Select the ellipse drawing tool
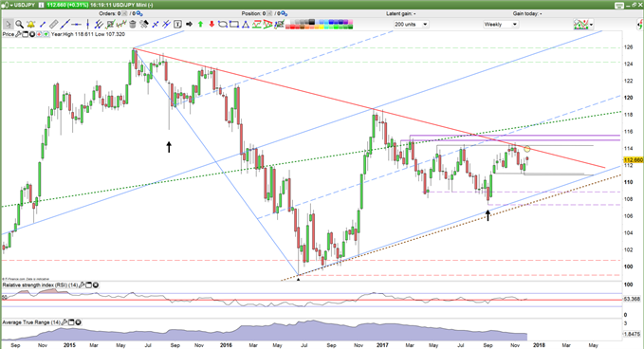This screenshot has height=349, width=644. tap(223, 25)
